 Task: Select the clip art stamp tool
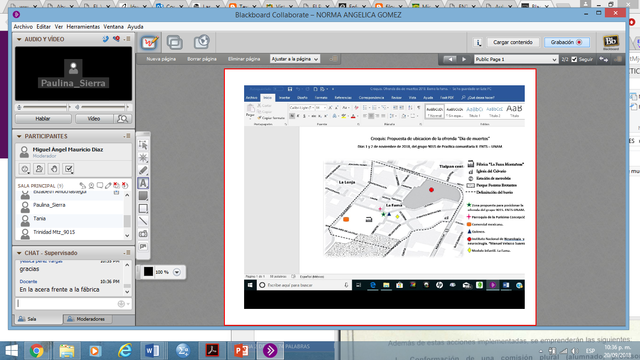[x=143, y=247]
